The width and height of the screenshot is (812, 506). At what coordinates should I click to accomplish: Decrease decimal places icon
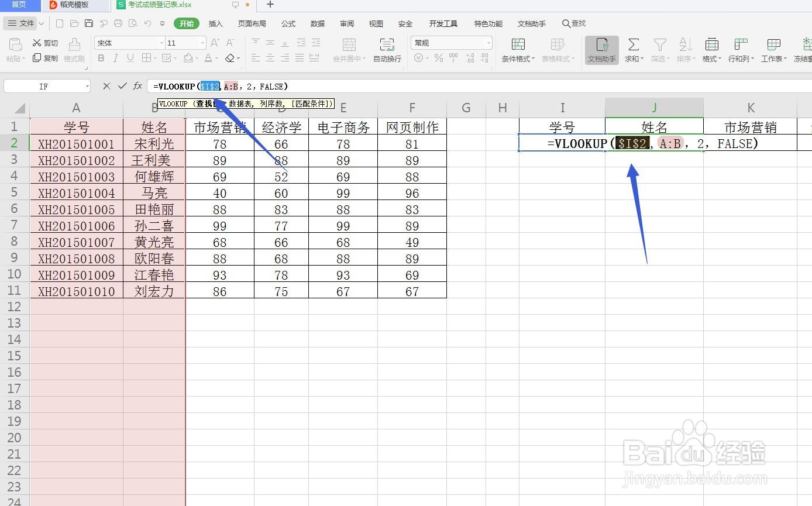pos(484,58)
